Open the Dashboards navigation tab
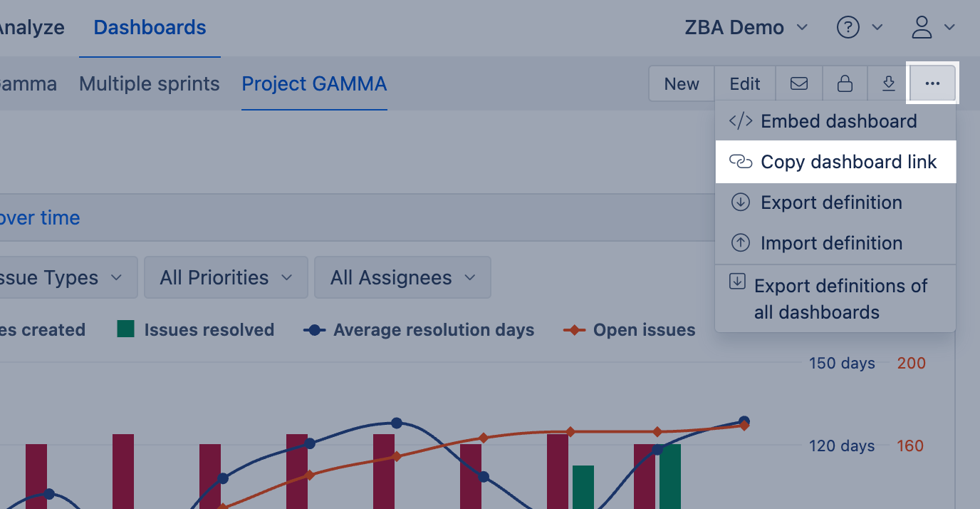Screen dimensions: 980x509 (x=150, y=28)
